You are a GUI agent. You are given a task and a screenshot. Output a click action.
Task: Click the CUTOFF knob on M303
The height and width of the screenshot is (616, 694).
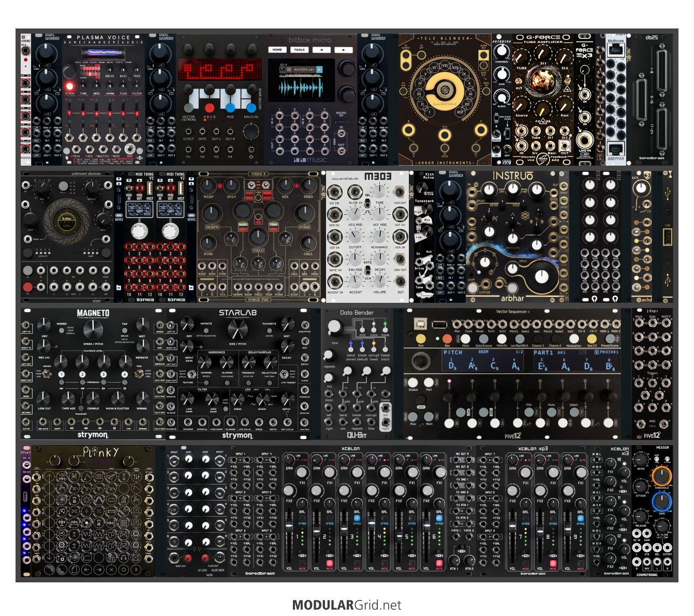pyautogui.click(x=355, y=236)
